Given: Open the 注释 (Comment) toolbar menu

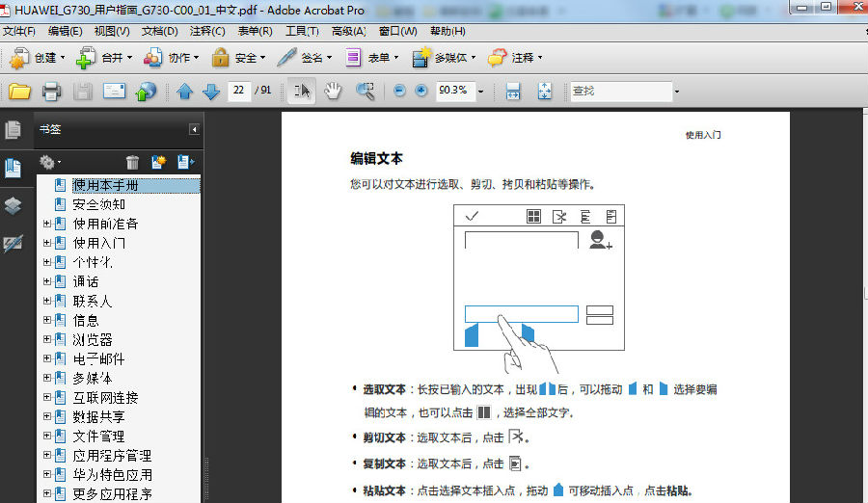Looking at the screenshot, I should click(x=514, y=58).
